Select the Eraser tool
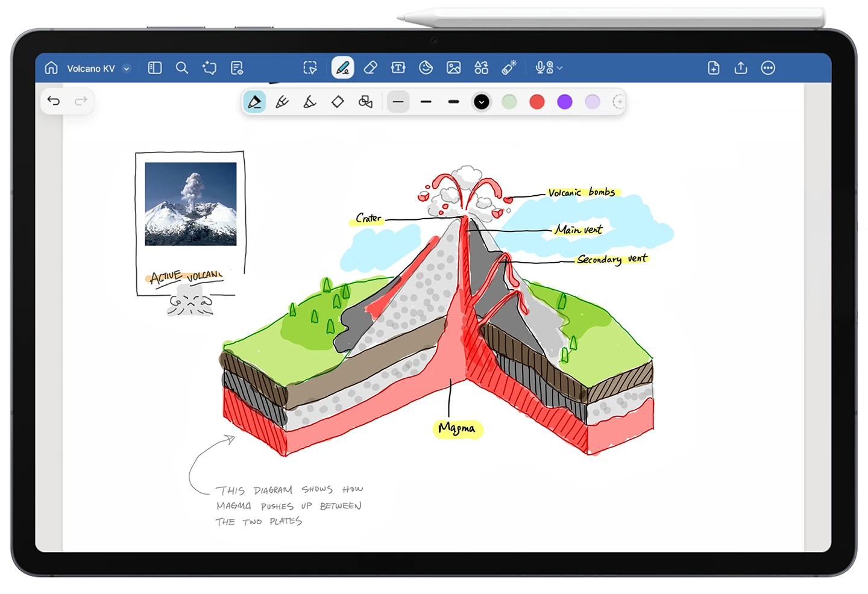The image size is (868, 594). (x=371, y=68)
